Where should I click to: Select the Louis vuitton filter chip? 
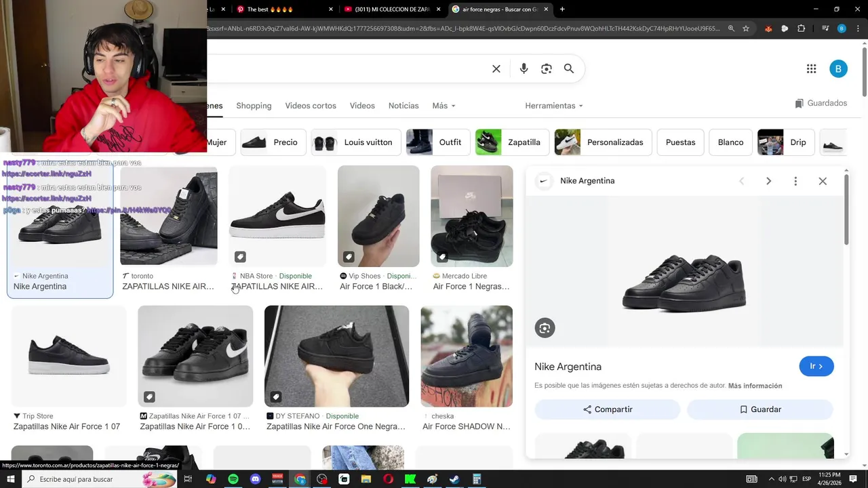point(356,142)
